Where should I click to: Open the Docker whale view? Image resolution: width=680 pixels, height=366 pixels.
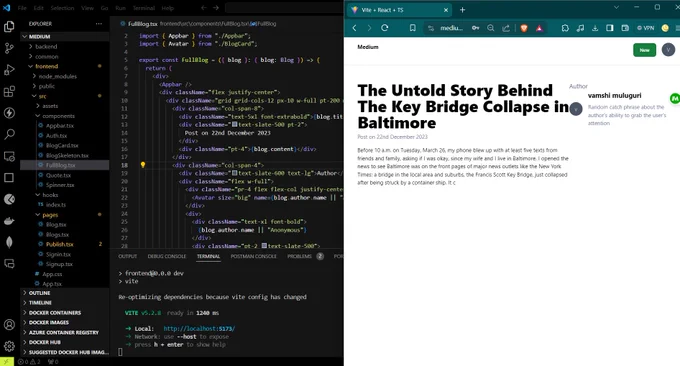tap(9, 221)
